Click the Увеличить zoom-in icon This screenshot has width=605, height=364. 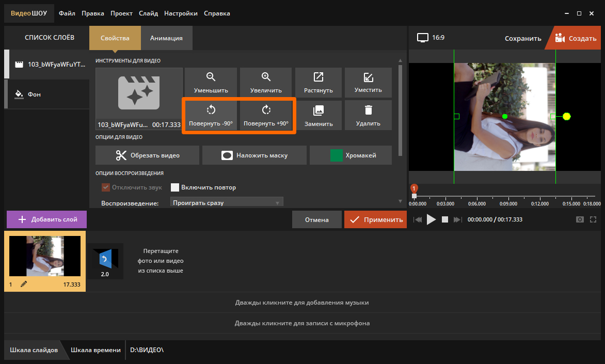pos(266,77)
